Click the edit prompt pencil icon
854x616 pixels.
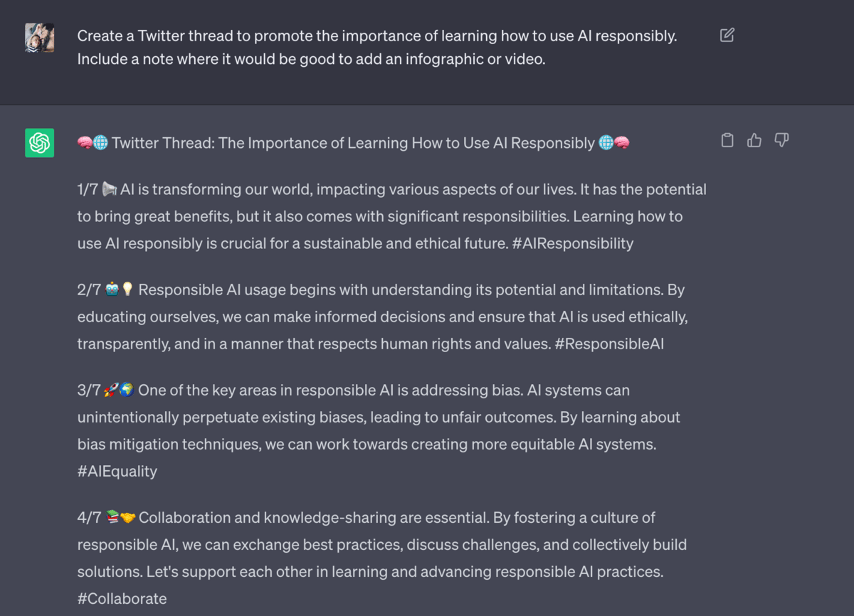(727, 35)
